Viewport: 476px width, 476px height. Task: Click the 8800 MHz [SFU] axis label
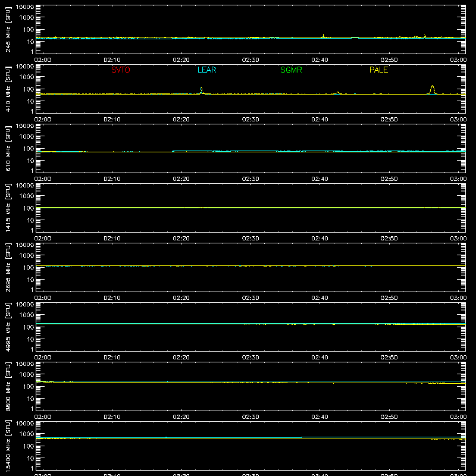[x=8, y=387]
